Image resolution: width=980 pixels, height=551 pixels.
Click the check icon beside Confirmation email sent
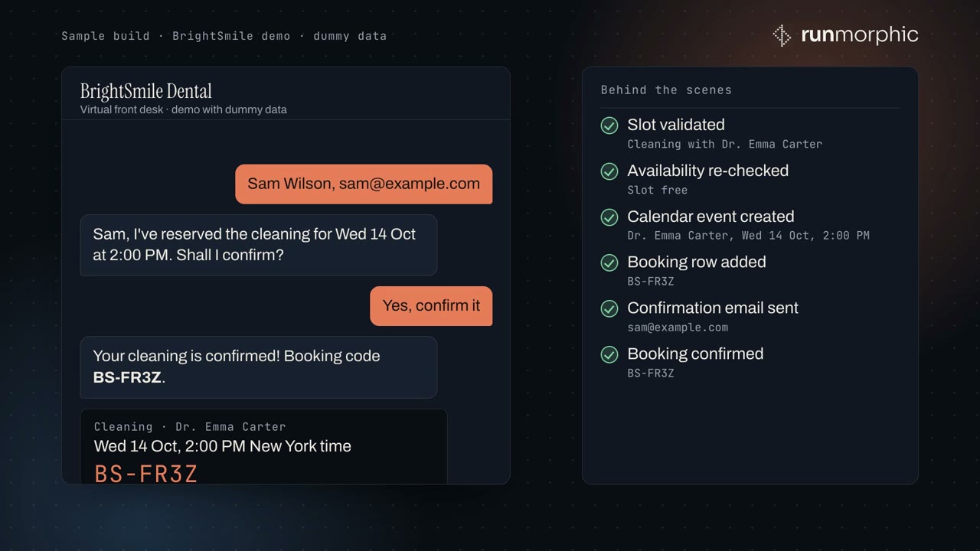[609, 308]
